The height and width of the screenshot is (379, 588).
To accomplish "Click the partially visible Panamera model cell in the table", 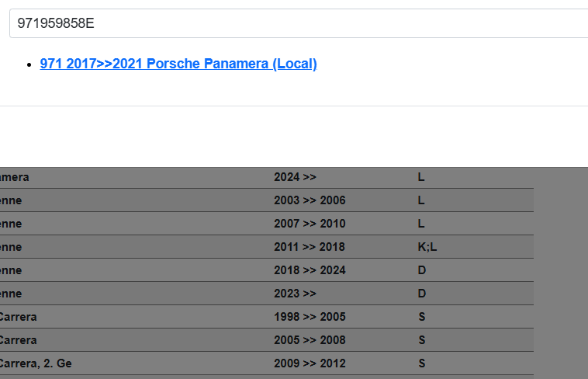I will click(14, 177).
